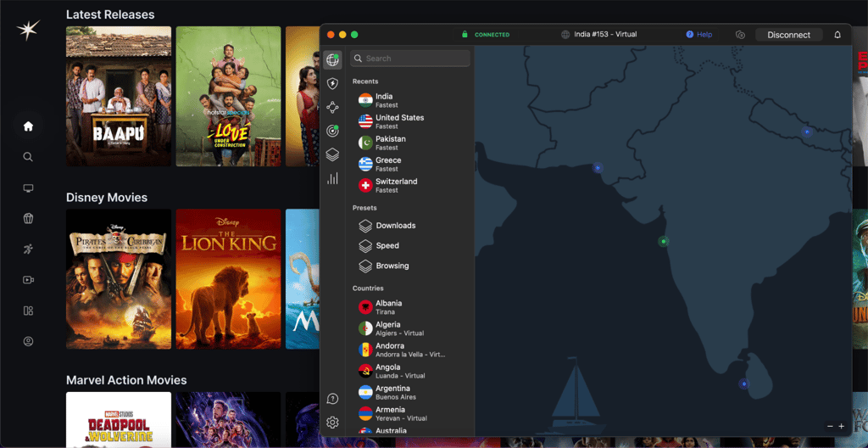868x448 pixels.
Task: Select Algeria Algiers - Virtual server
Action: 409,329
